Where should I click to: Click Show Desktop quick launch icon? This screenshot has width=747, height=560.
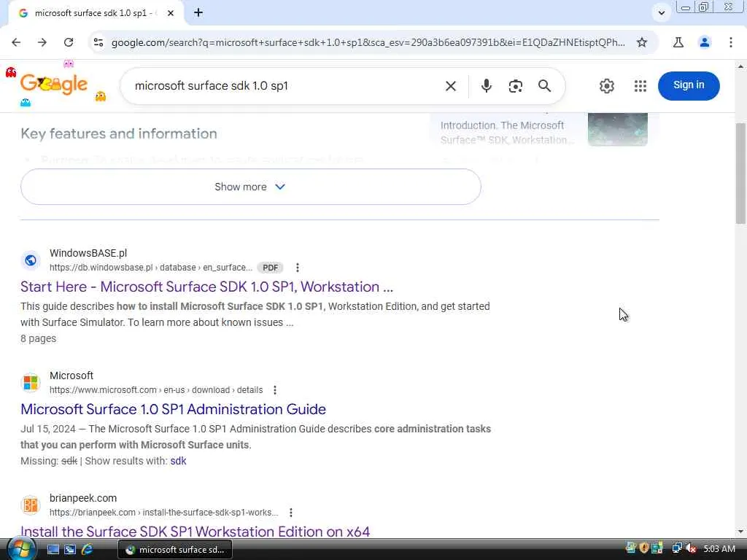tap(53, 549)
